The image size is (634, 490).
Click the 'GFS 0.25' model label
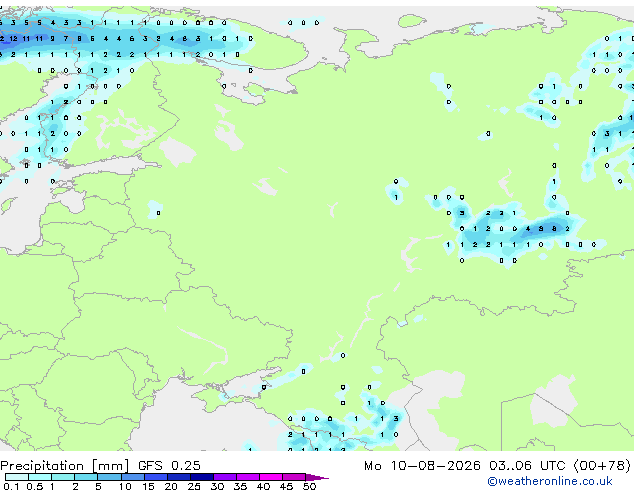169,466
